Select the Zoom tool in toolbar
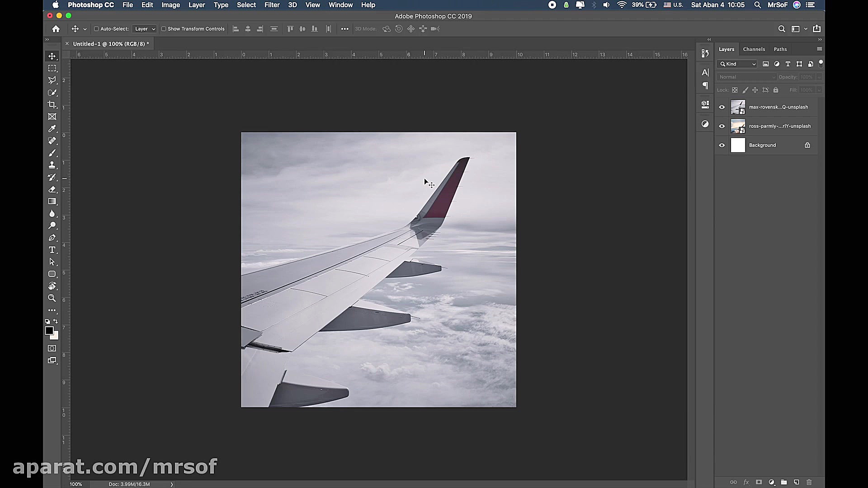Viewport: 868px width, 488px height. click(x=52, y=298)
